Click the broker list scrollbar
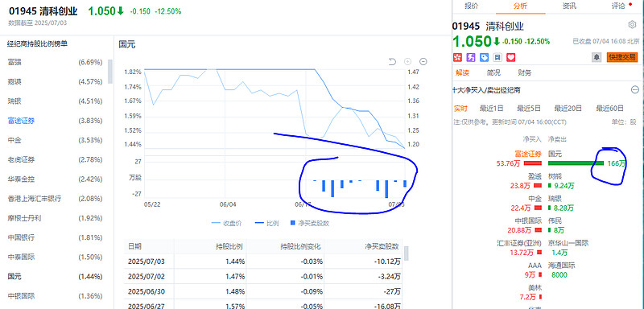 point(110,71)
